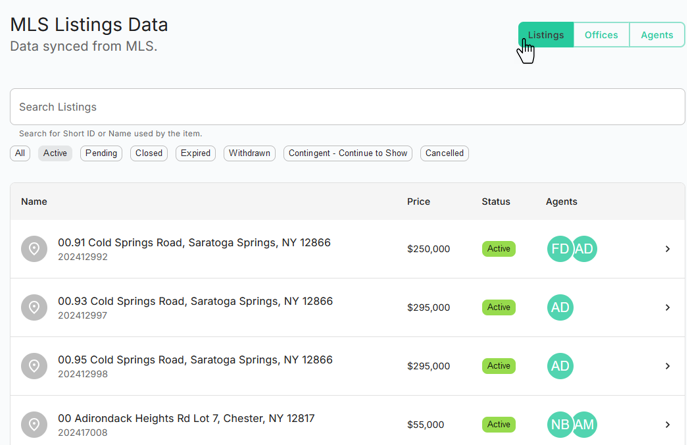Click the location pin icon for 00.91 Cold Springs Road
This screenshot has height=445, width=687.
tap(34, 249)
